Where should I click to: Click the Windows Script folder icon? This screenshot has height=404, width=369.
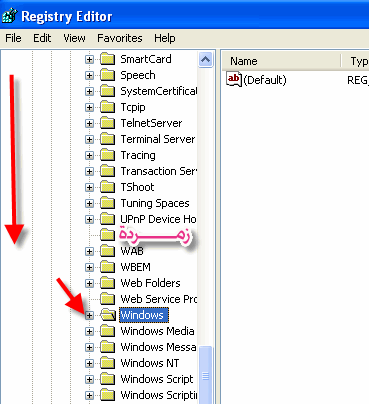[x=107, y=379]
